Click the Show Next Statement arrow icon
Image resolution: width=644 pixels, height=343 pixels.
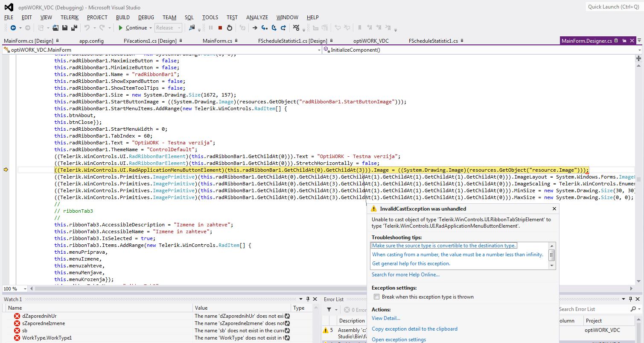255,28
